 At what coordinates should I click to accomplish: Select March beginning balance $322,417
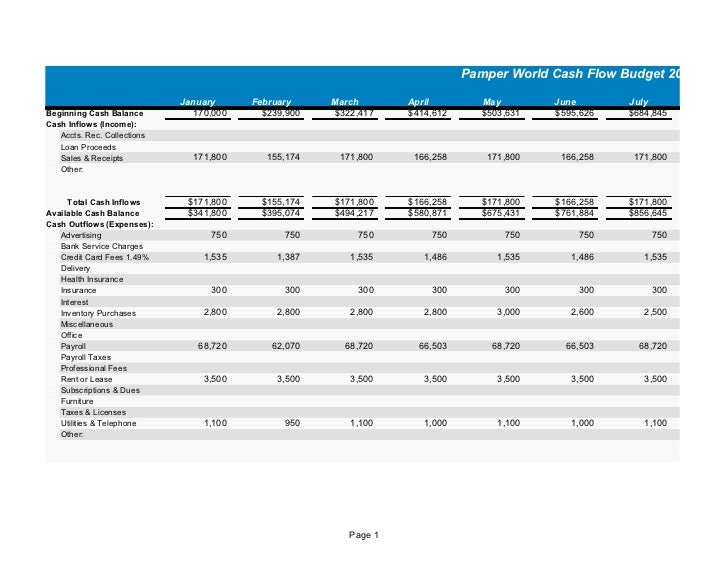pos(354,113)
